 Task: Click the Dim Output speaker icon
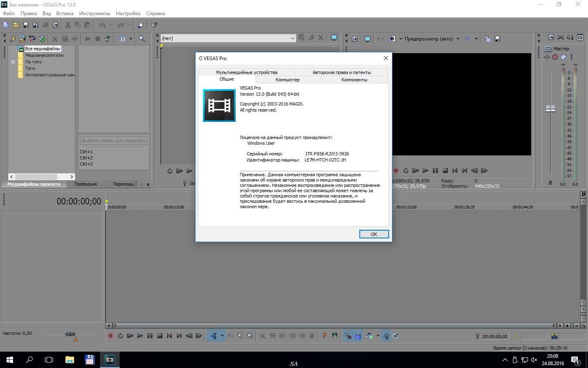pos(570,37)
